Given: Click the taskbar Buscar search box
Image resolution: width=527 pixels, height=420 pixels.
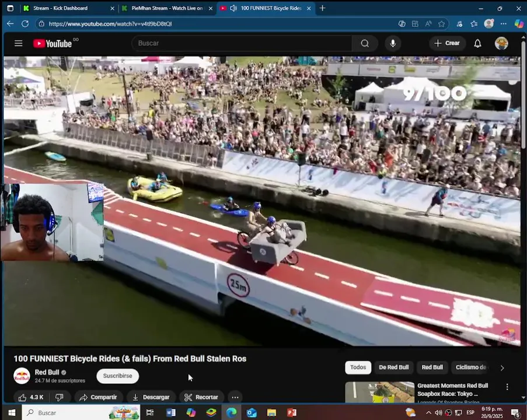Looking at the screenshot, I should pyautogui.click(x=81, y=412).
